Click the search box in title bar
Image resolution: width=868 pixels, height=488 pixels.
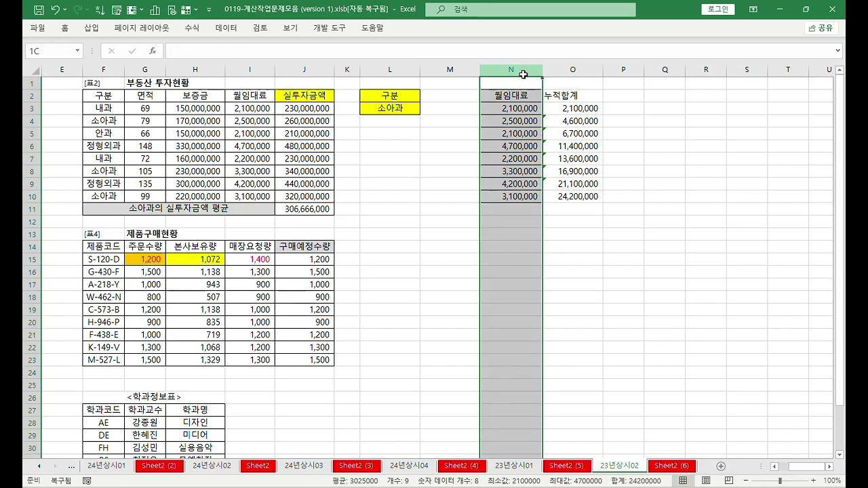pyautogui.click(x=530, y=9)
